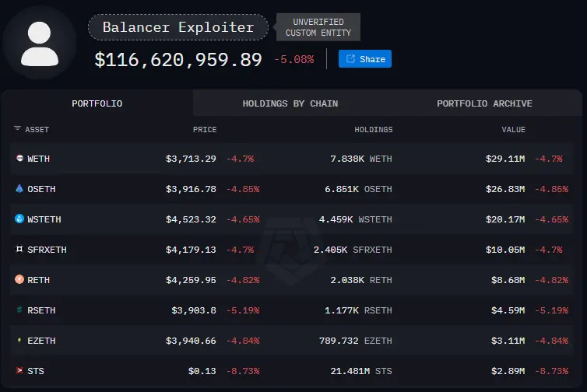
Task: Click the RSETH token icon
Action: pyautogui.click(x=19, y=310)
